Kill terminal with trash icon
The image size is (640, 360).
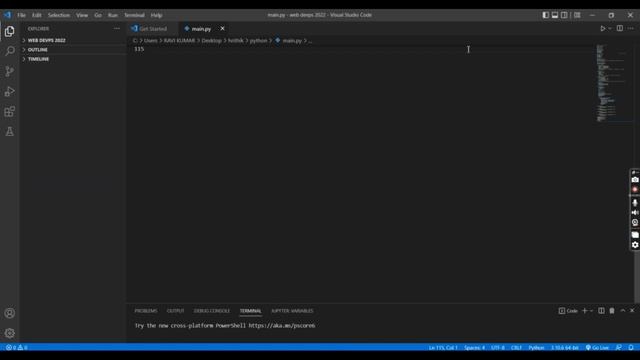pos(612,311)
